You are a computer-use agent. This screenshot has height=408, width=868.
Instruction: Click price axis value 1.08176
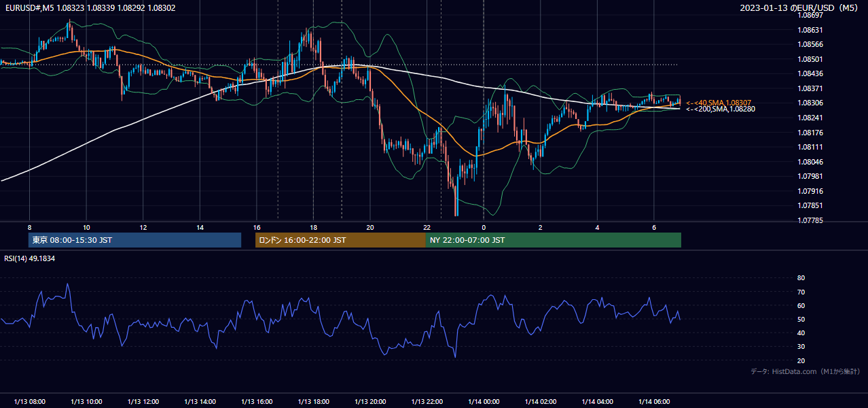click(810, 133)
